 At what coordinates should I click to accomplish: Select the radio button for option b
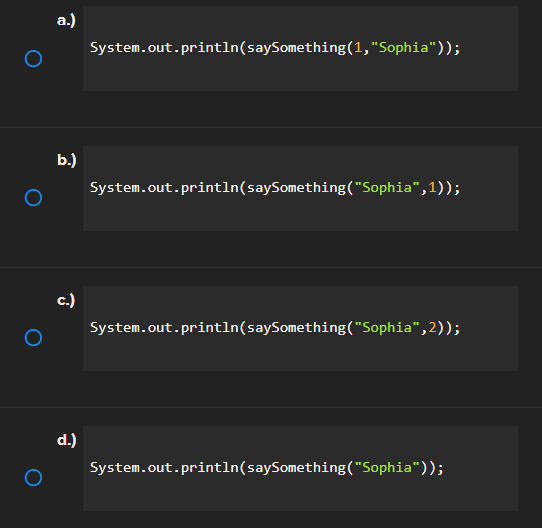[x=34, y=198]
